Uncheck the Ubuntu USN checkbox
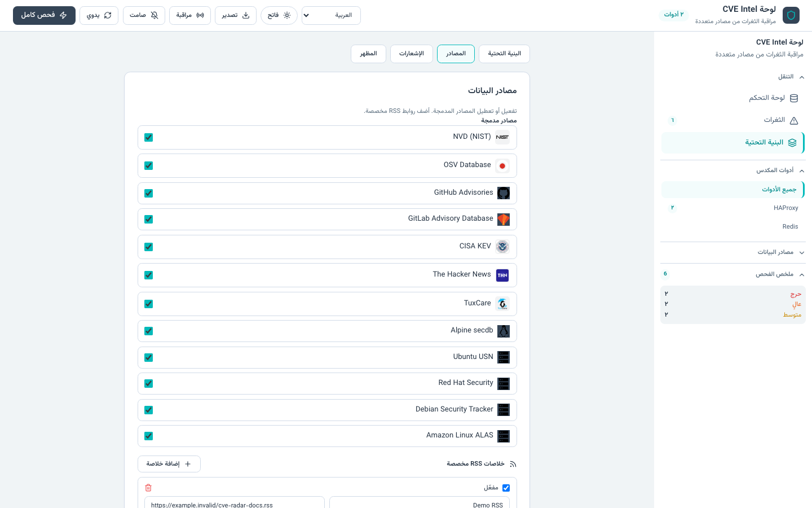 pos(149,357)
